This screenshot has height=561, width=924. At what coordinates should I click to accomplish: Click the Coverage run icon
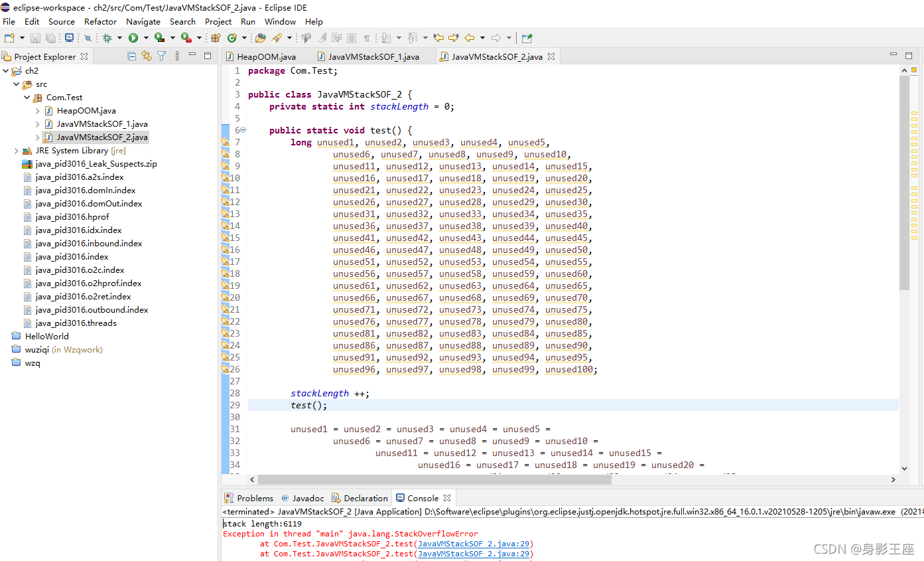159,38
